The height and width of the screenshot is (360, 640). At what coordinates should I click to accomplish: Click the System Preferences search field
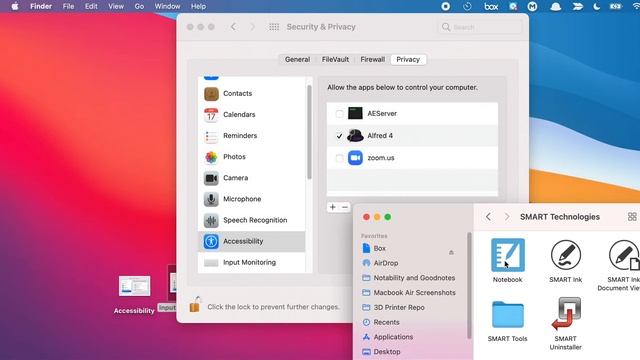480,27
